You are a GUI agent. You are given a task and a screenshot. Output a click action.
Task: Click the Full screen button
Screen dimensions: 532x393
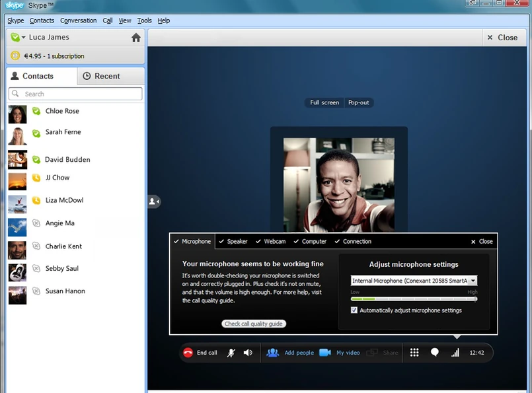[x=324, y=102]
